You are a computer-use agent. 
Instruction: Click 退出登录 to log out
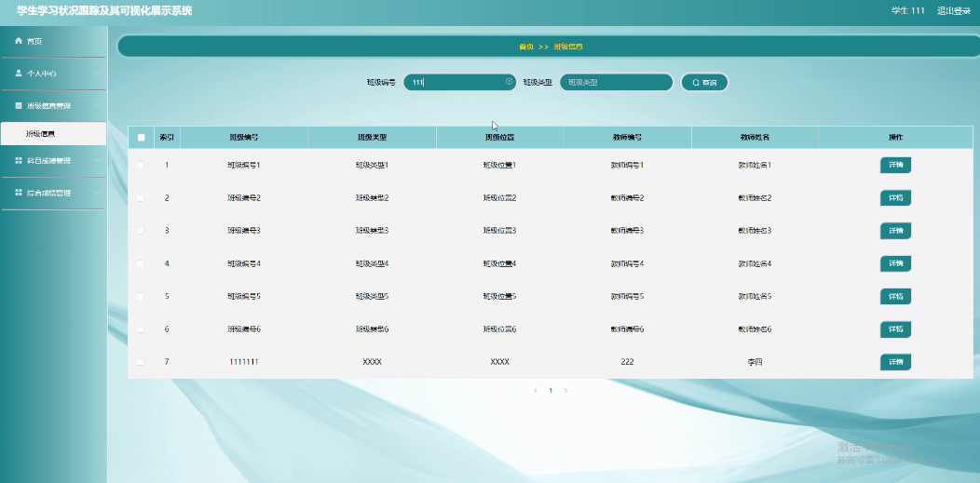tap(954, 10)
